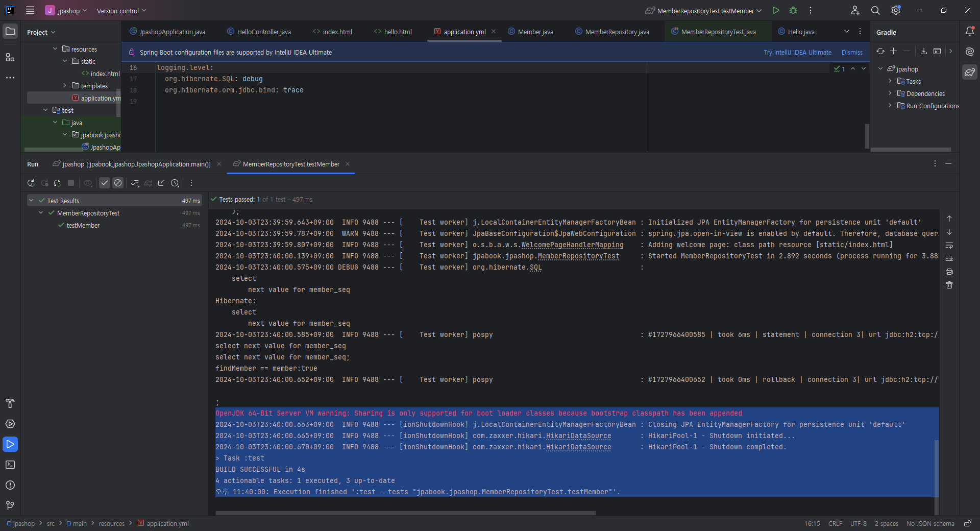This screenshot has height=531, width=980.
Task: Start debugging with the bug icon
Action: (x=793, y=10)
